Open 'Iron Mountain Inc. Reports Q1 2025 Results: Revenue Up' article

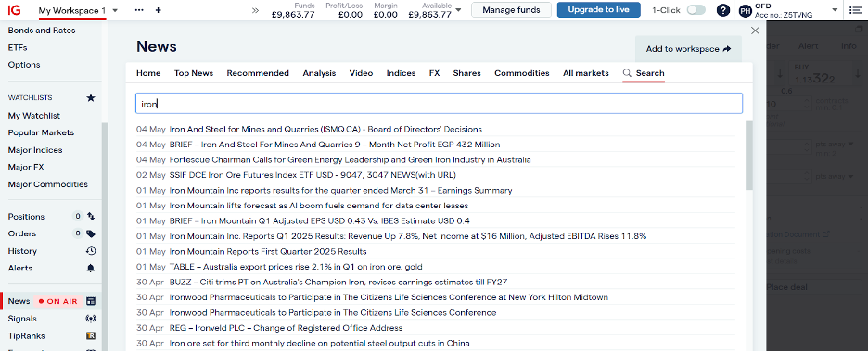[408, 236]
